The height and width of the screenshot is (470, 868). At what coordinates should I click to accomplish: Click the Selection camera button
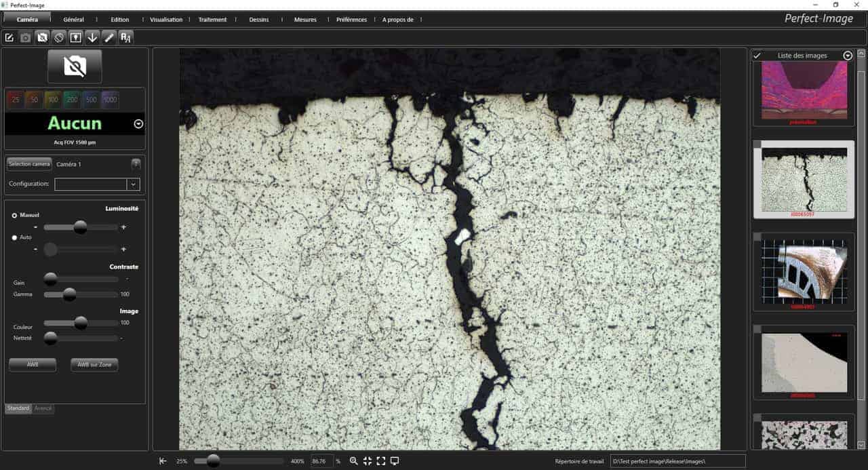(29, 163)
